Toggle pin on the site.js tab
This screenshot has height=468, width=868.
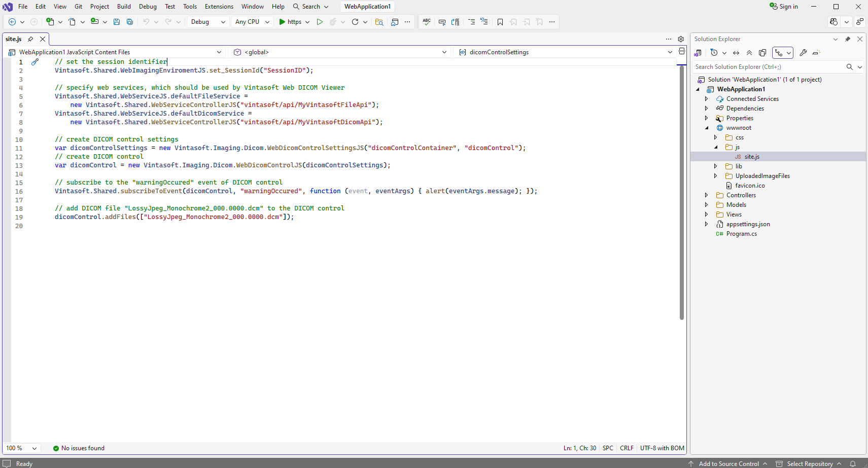click(x=30, y=39)
